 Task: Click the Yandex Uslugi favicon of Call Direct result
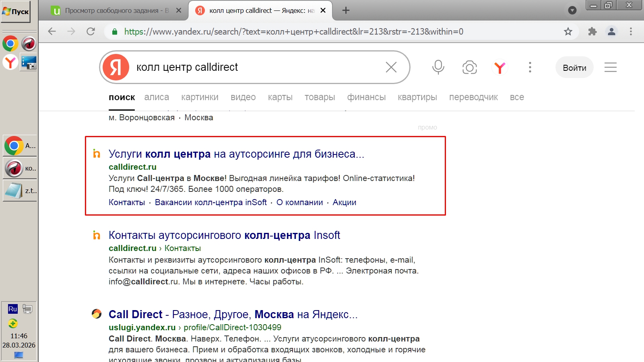coord(97,314)
